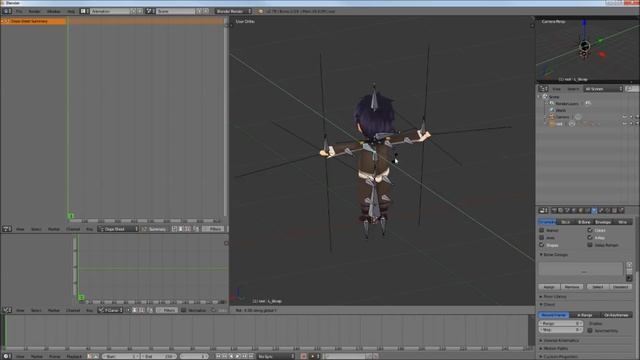Viewport: 640px width, 360px height.
Task: Toggle Normalize in graph editor header
Action: click(184, 310)
